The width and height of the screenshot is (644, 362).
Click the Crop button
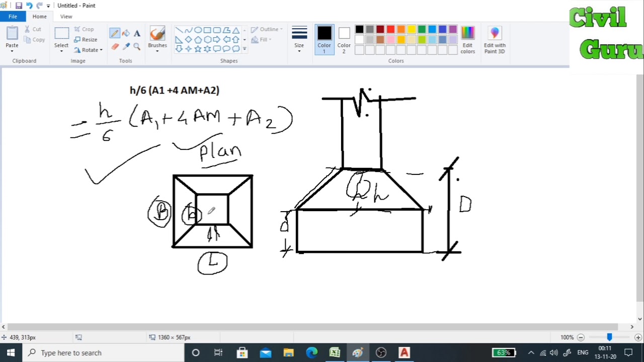(84, 29)
